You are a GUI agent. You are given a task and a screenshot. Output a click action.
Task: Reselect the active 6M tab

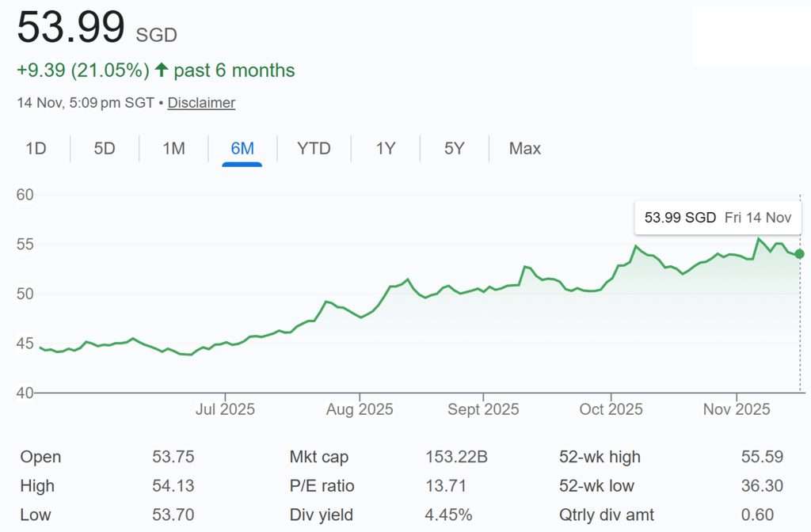[x=243, y=148]
